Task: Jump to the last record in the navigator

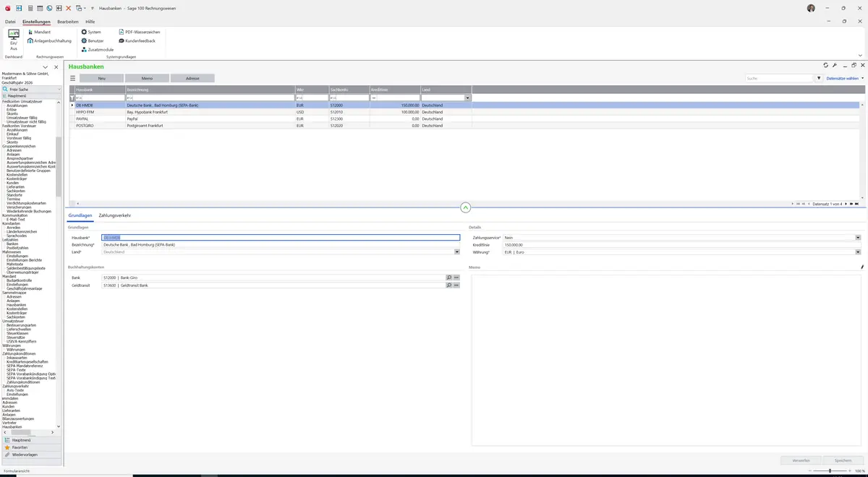Action: (x=856, y=204)
